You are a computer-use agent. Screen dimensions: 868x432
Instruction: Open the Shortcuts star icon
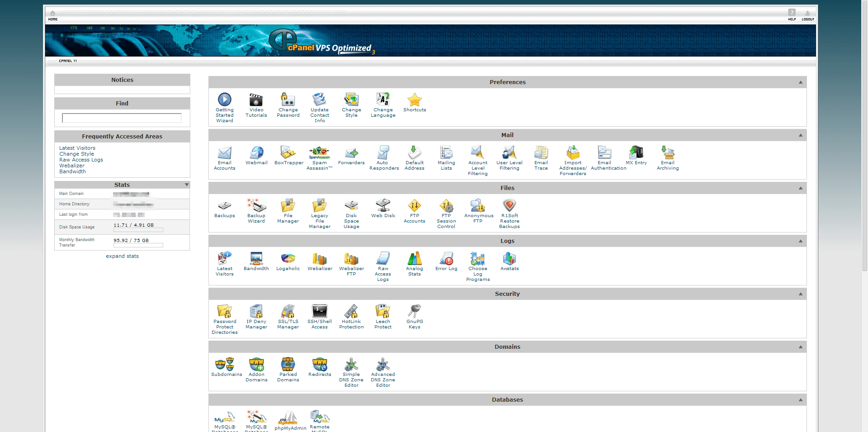point(415,100)
